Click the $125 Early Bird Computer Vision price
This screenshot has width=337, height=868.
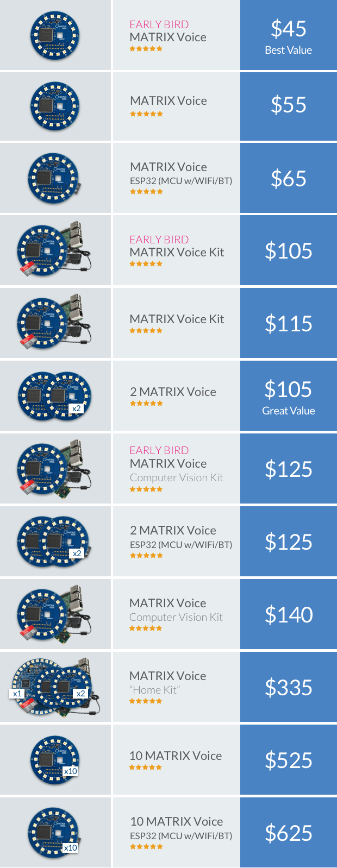point(289,469)
